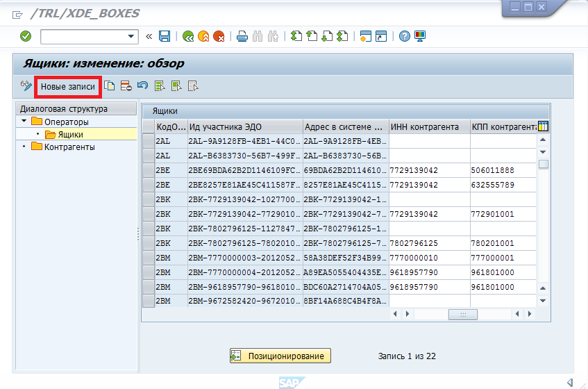Viewport: 588px width, 389px height.
Task: Open the command field dropdown arrow
Action: pos(131,36)
